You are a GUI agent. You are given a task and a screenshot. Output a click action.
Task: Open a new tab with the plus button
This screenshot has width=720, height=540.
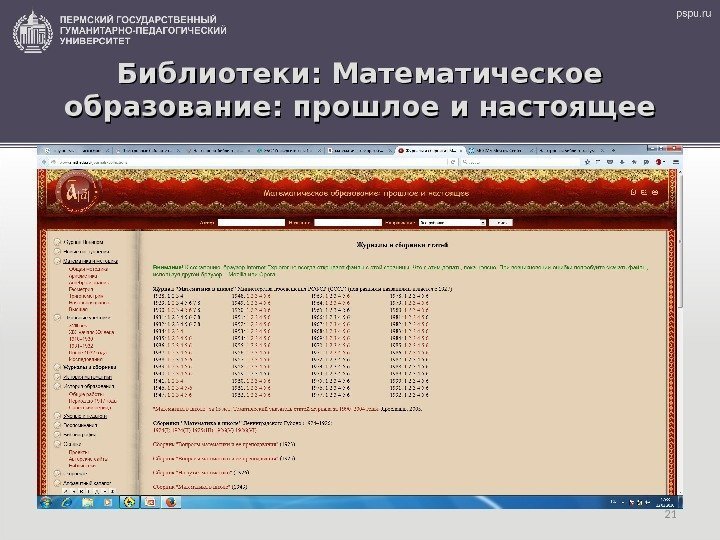(614, 150)
